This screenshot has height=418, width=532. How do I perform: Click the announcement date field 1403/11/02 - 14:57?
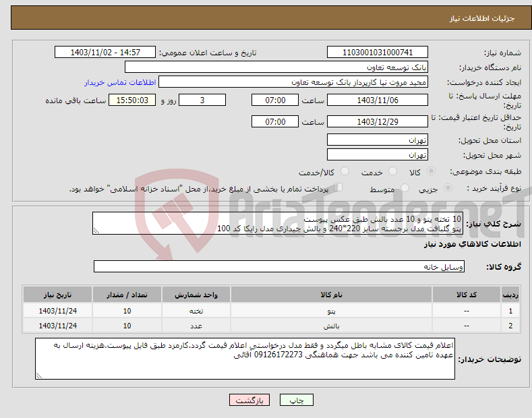tap(105, 53)
